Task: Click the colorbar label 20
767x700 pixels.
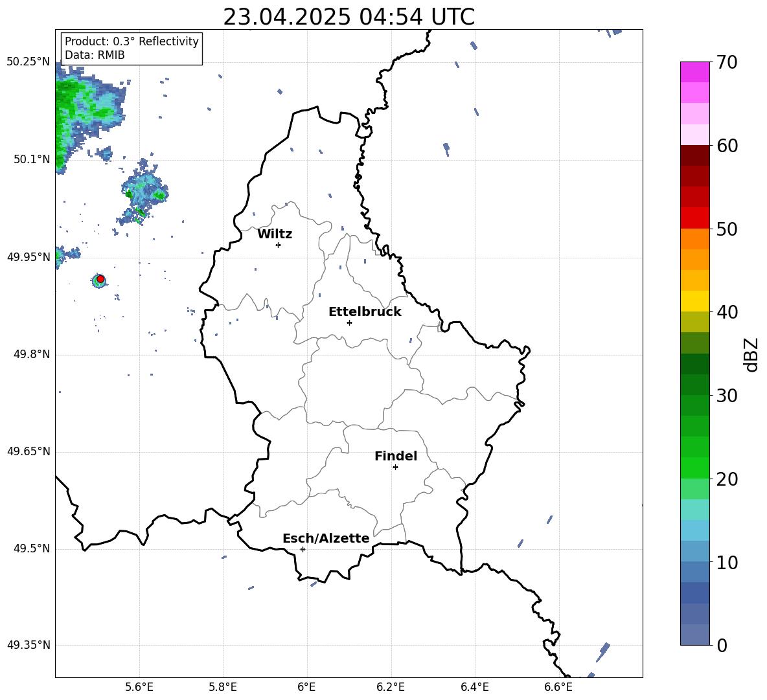Action: (x=727, y=479)
